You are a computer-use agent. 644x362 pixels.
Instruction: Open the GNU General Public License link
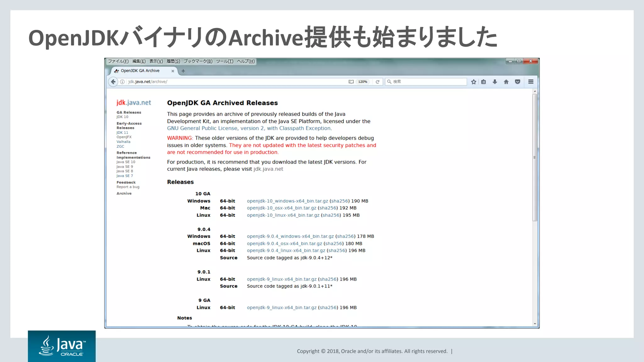pos(249,128)
